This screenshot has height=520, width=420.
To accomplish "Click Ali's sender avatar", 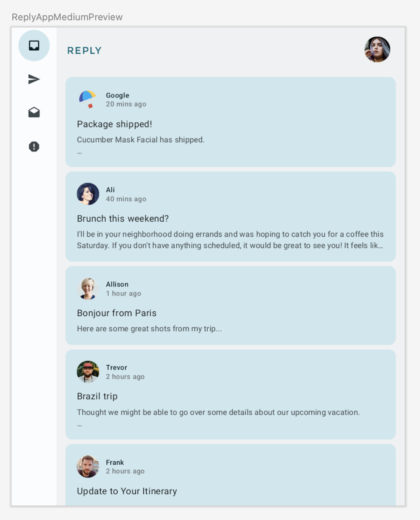I will (88, 194).
